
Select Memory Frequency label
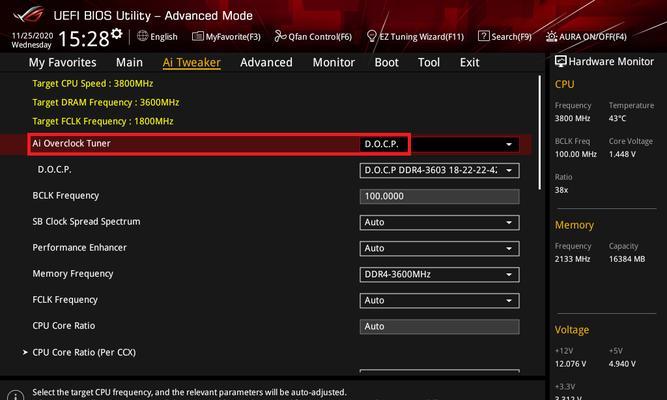73,274
